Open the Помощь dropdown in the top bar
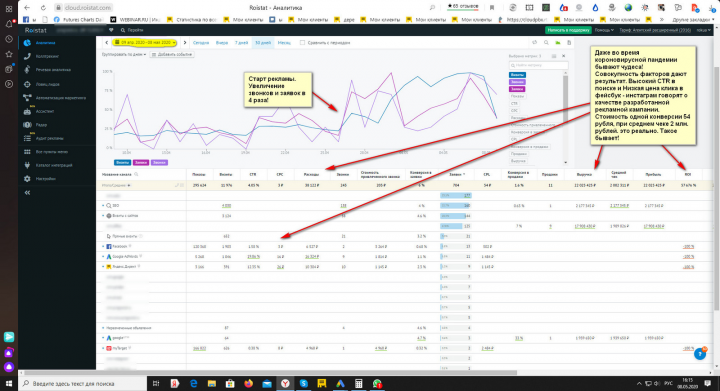The image size is (720, 391). (604, 30)
